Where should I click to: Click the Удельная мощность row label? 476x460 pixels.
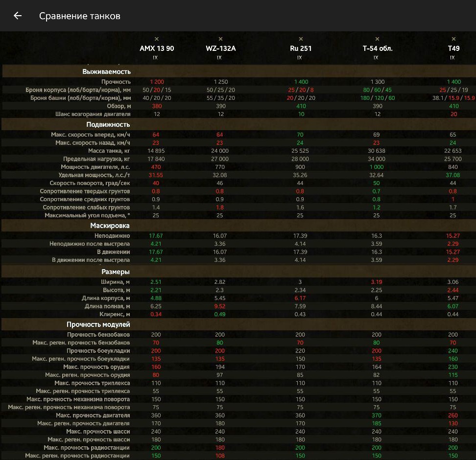pos(94,175)
